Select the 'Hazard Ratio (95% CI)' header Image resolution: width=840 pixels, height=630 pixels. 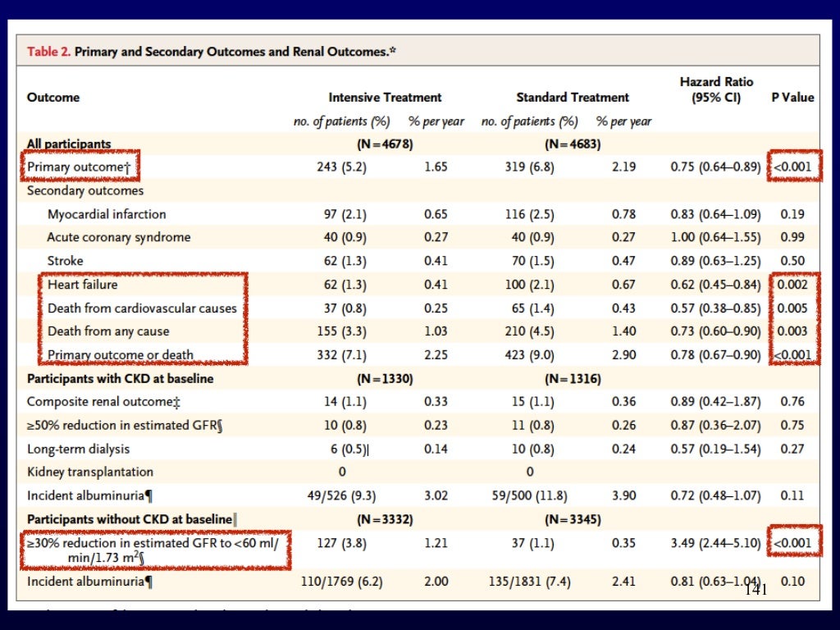coord(716,90)
